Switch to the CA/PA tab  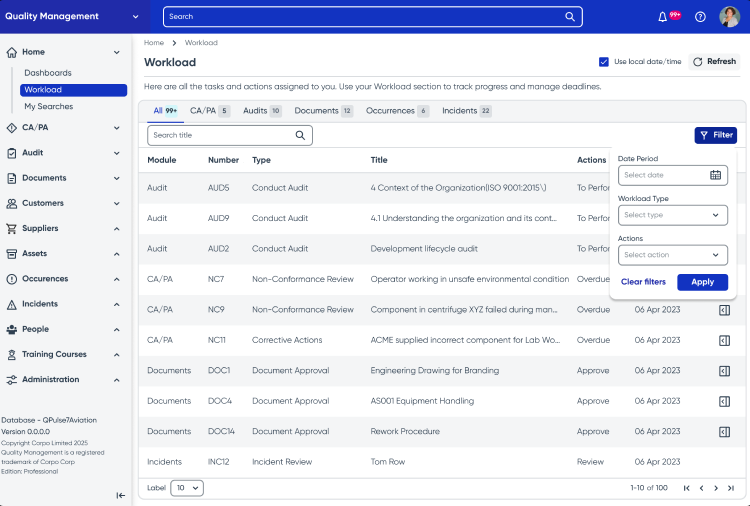coord(210,111)
